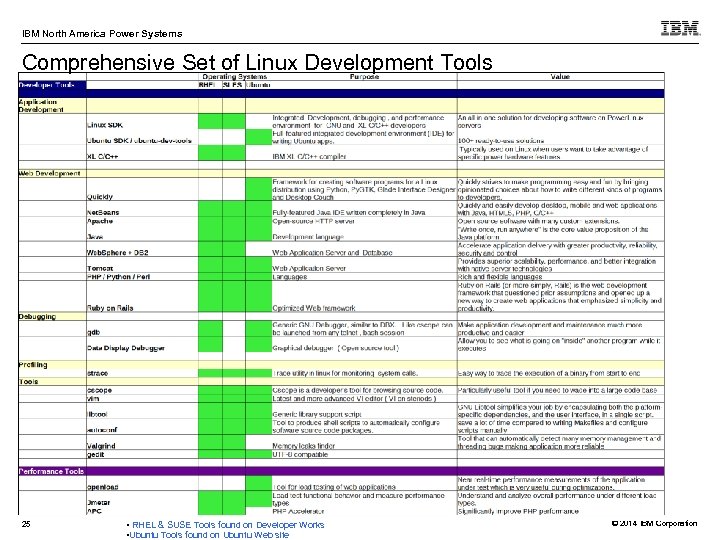
Task: Click the 'RHEL' sub-header
Action: pos(207,85)
